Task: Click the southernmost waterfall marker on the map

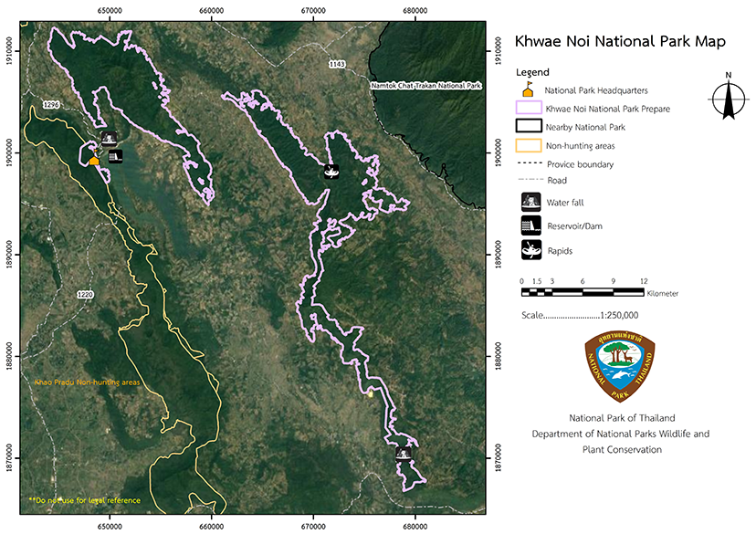Action: [x=403, y=452]
